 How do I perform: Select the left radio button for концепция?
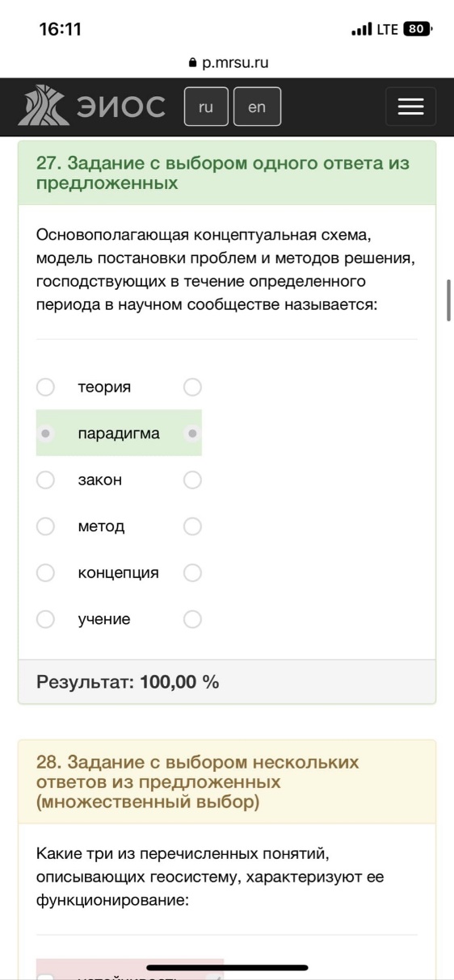(46, 573)
